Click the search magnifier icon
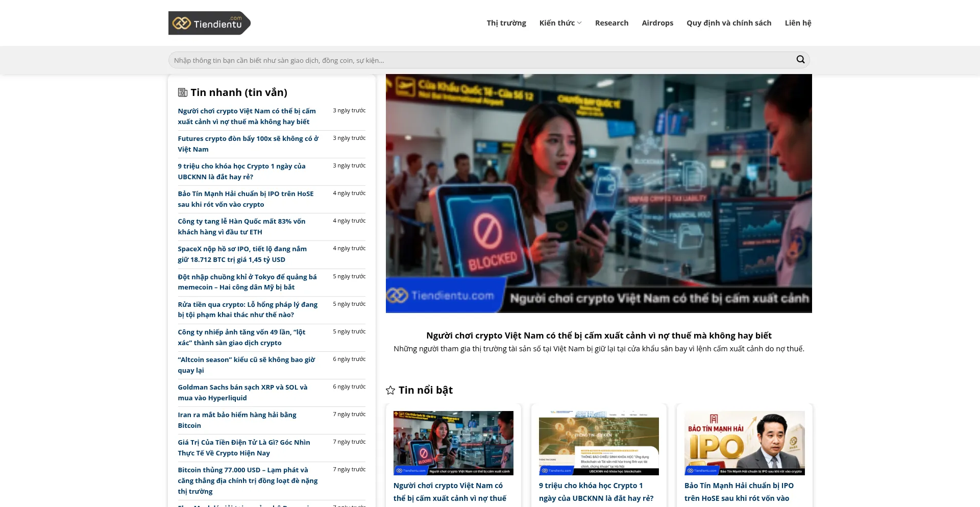 800,60
